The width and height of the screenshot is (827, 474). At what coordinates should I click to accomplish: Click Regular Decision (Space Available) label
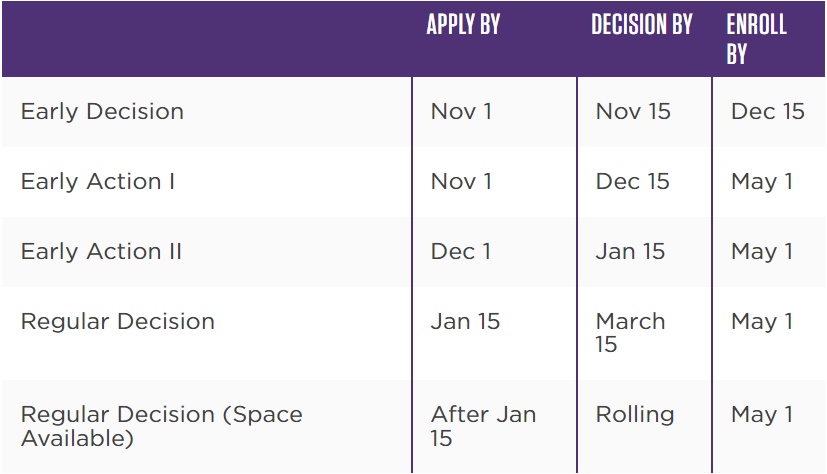161,426
